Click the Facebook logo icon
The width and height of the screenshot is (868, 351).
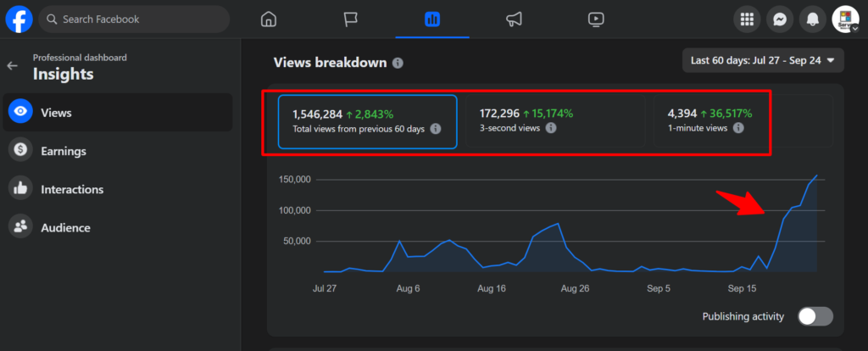[x=19, y=19]
